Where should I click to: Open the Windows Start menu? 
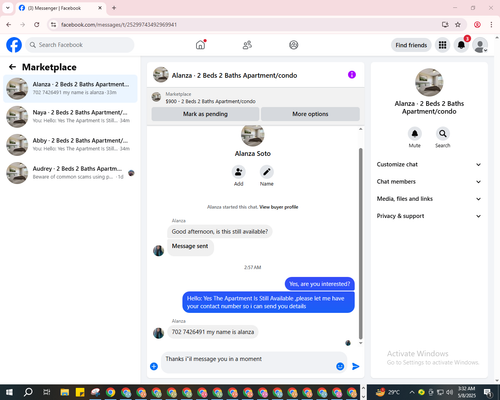(x=9, y=392)
